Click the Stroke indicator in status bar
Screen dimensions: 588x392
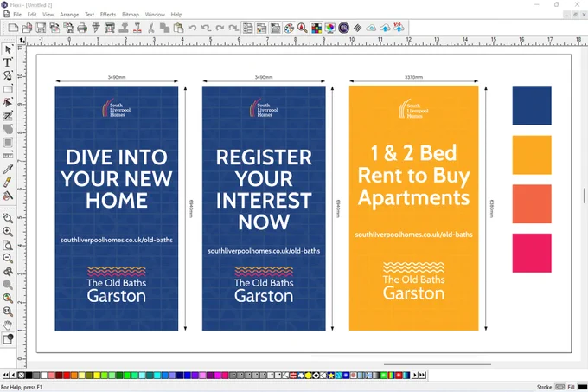(559, 387)
